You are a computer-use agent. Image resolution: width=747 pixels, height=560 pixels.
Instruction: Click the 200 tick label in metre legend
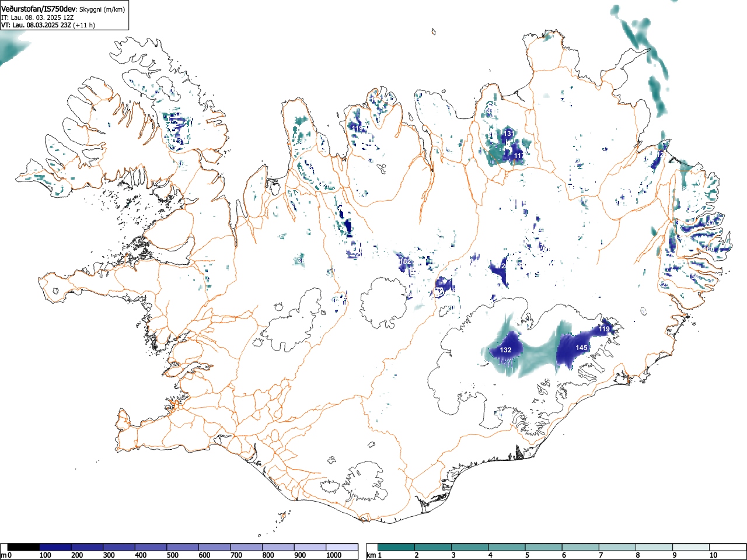pyautogui.click(x=77, y=555)
